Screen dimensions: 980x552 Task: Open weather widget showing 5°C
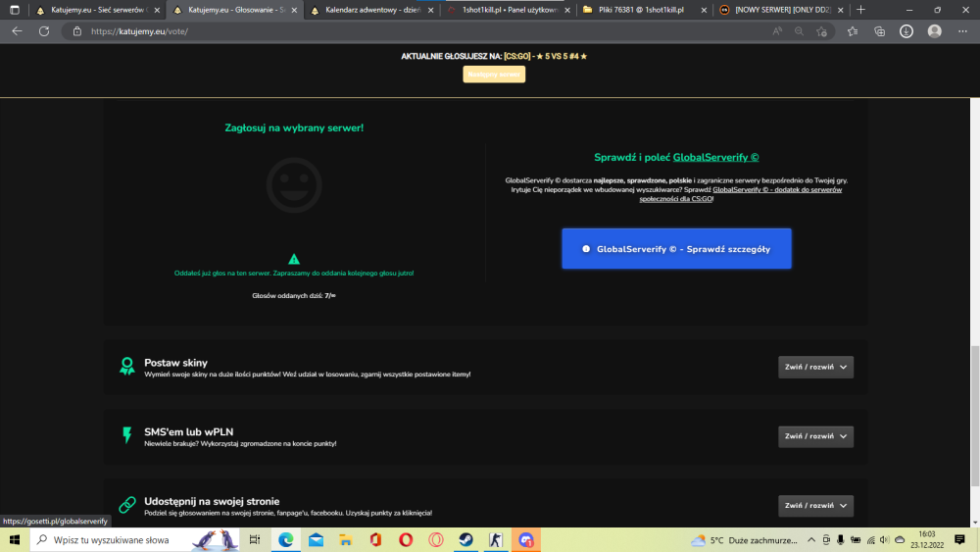[744, 540]
